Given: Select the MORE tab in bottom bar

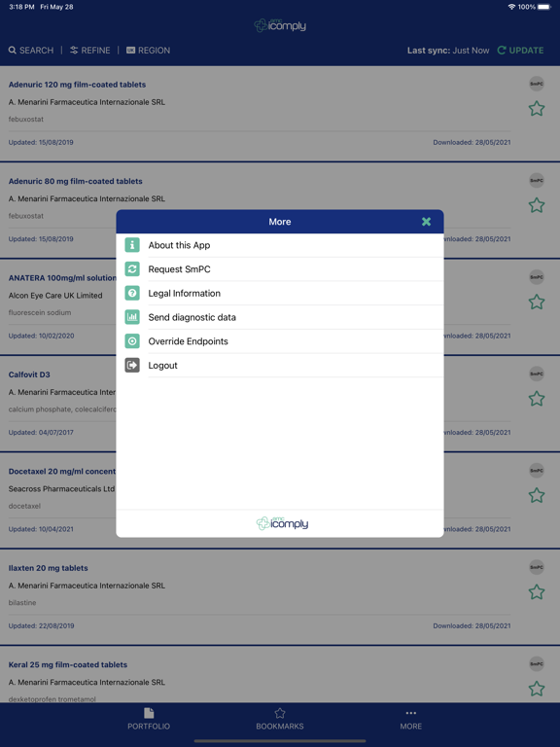Looking at the screenshot, I should [x=411, y=720].
